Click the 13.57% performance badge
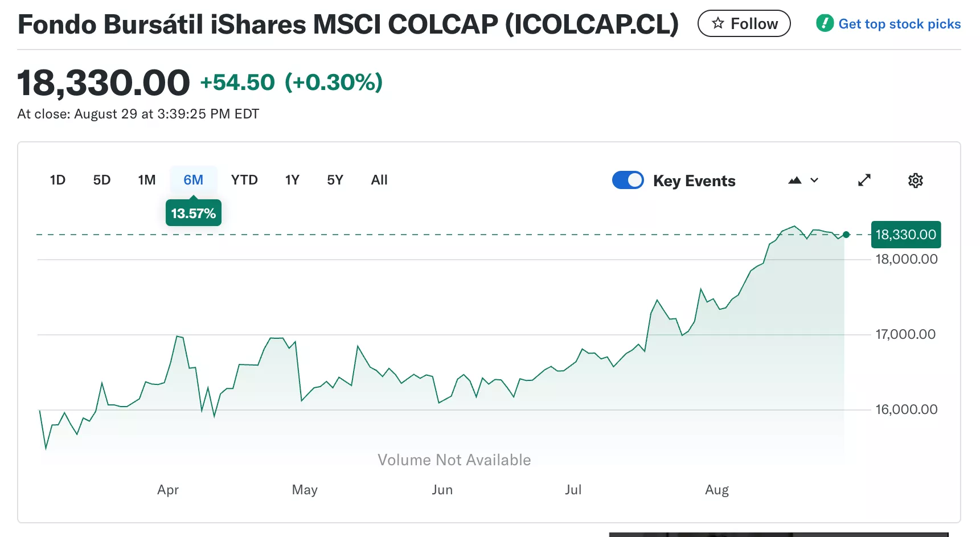 pos(194,213)
